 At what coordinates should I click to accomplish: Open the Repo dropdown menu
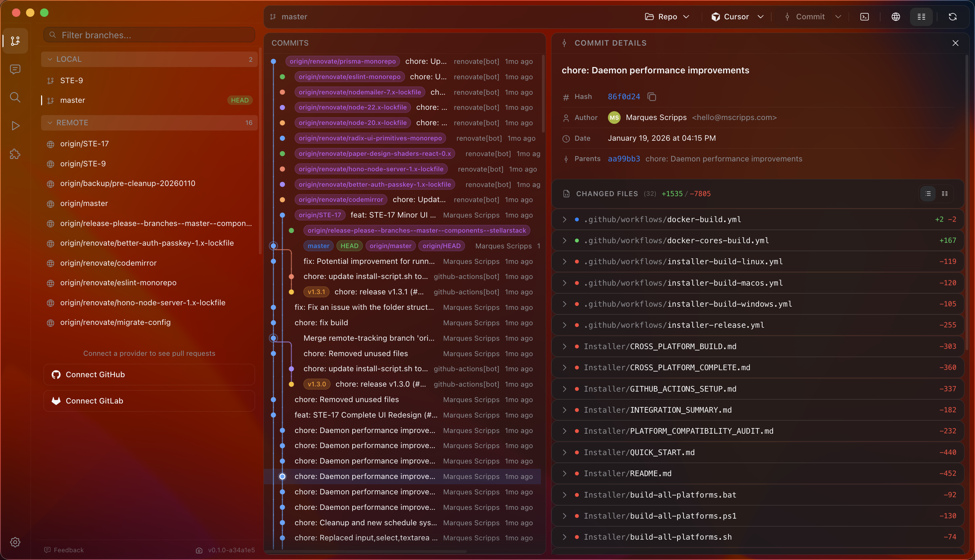(x=667, y=16)
